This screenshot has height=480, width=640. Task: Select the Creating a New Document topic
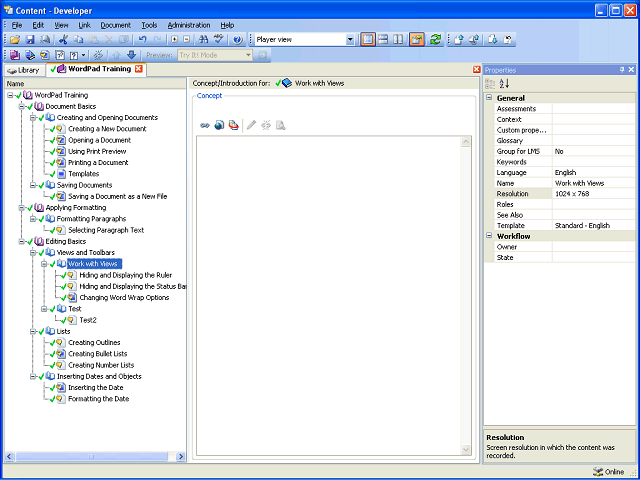tap(107, 129)
